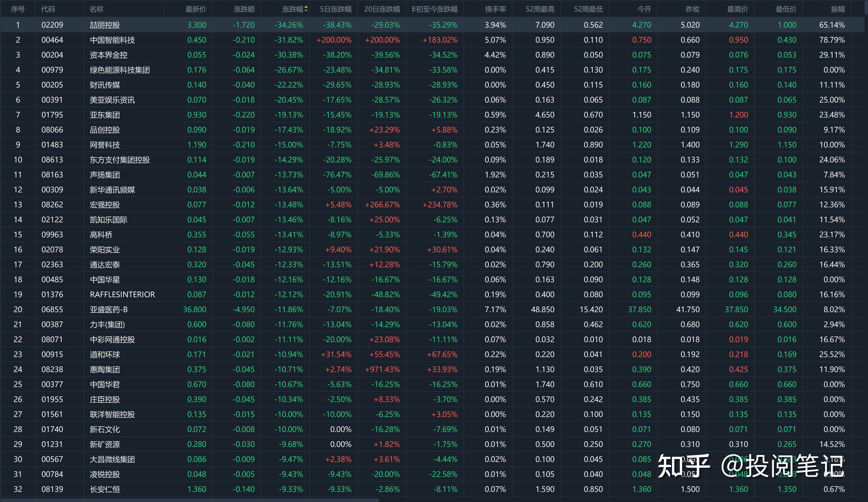Image resolution: width=868 pixels, height=502 pixels.
Task: Sort by 最低价 column header
Action: (786, 9)
